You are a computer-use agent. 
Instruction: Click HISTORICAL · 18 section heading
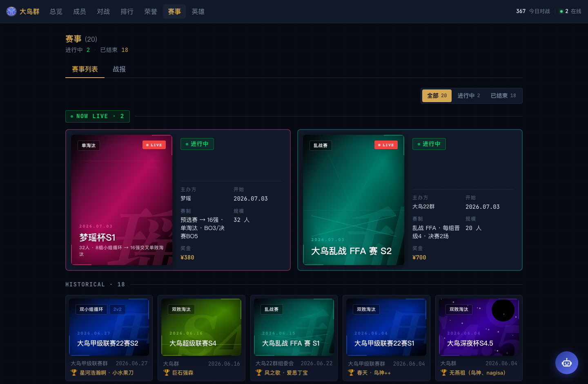pos(95,284)
